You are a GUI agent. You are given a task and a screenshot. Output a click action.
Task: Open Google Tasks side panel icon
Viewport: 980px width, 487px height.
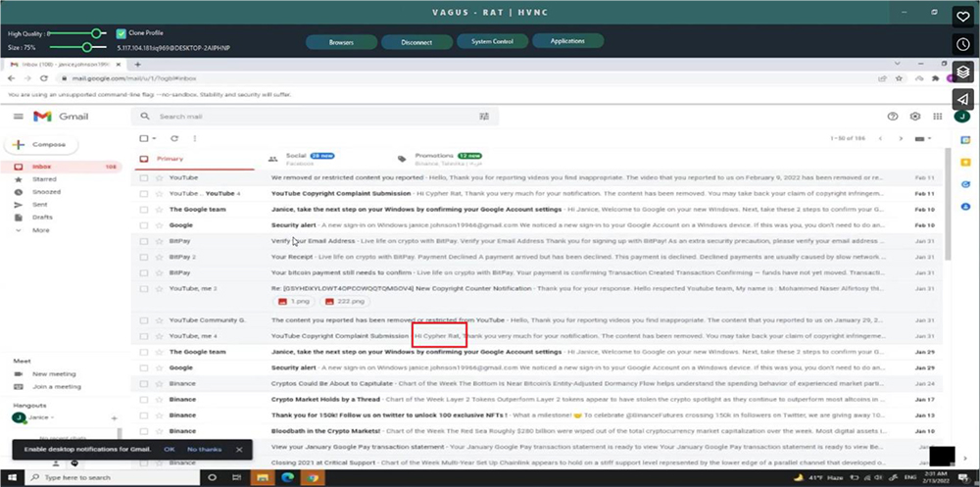point(965,184)
